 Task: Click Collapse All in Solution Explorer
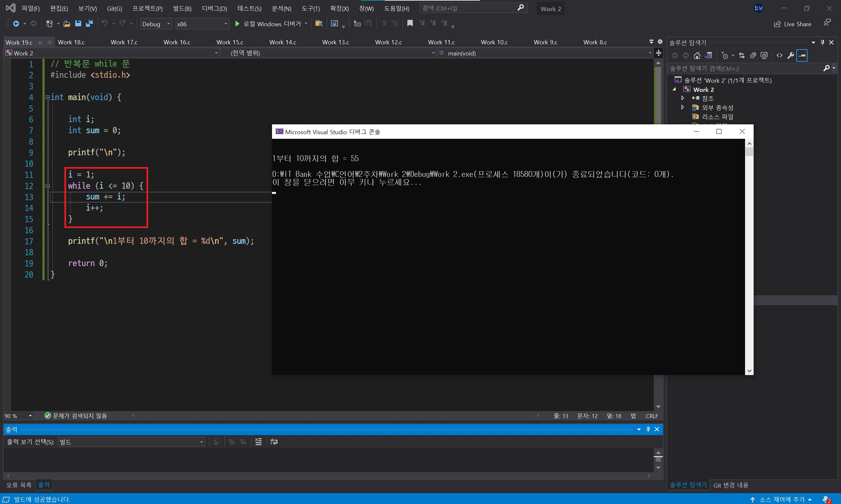point(753,55)
